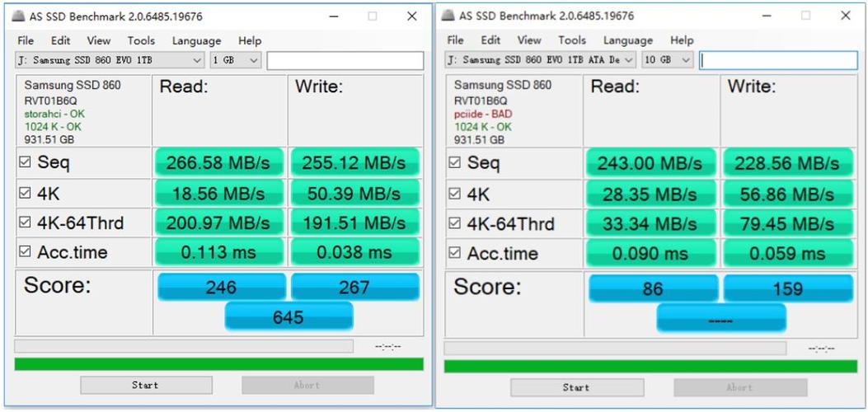The image size is (868, 412).
Task: Click the 18.56 MB/s 4K read result
Action: click(220, 193)
